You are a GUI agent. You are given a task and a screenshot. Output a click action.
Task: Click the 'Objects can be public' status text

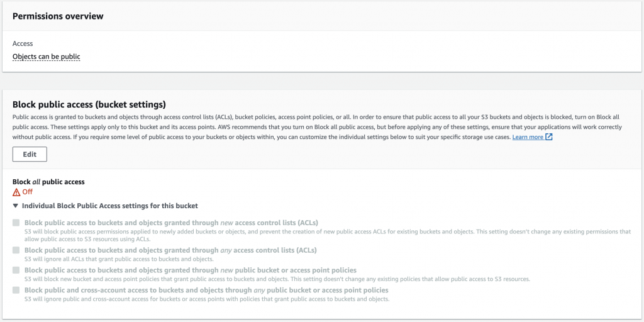coord(47,57)
